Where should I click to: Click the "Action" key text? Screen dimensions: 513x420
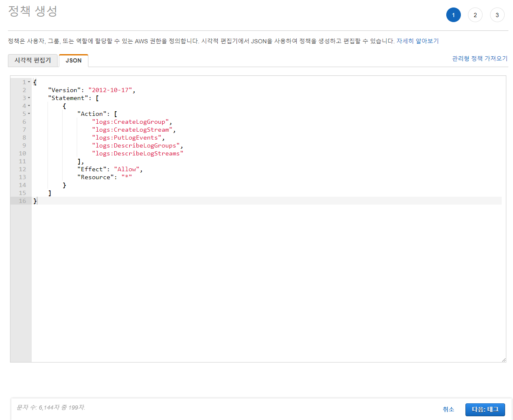[x=92, y=114]
